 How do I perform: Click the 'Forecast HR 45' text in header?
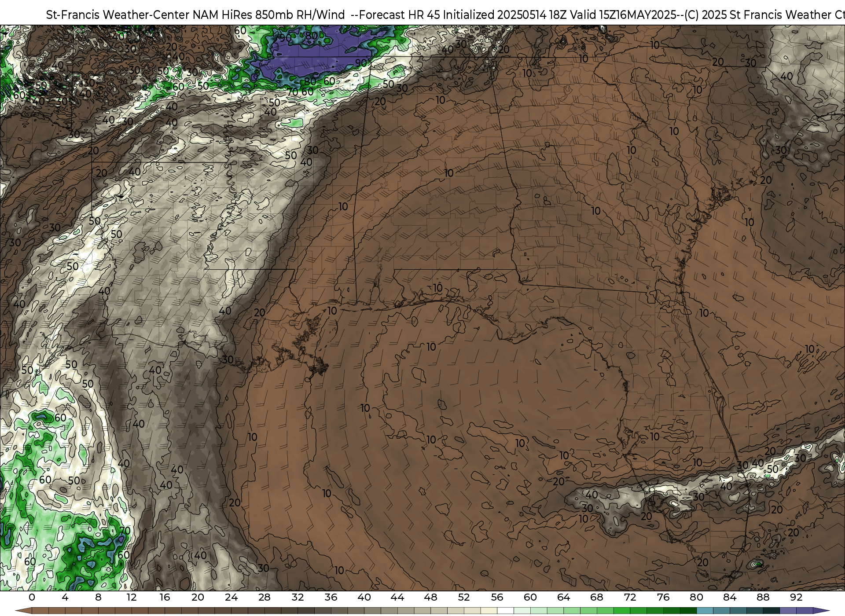[400, 15]
